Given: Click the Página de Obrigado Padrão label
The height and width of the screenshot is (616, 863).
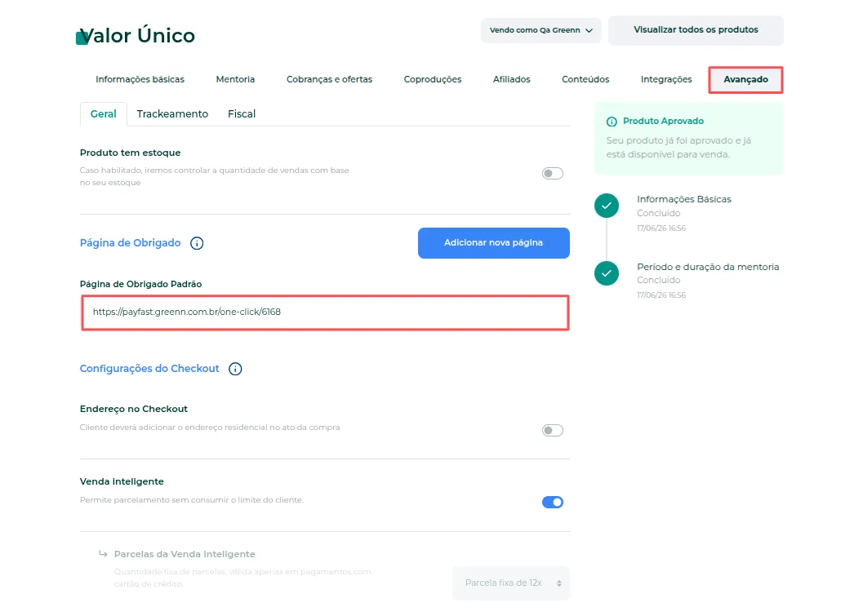Looking at the screenshot, I should (x=141, y=284).
